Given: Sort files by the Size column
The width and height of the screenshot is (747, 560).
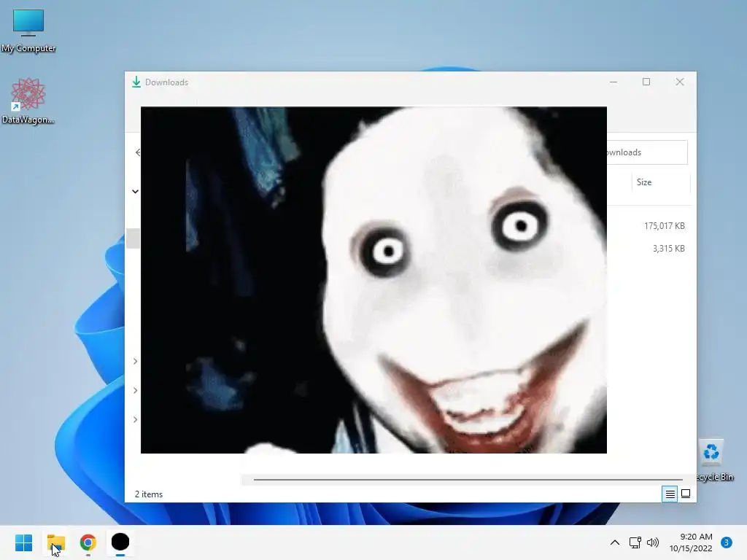Looking at the screenshot, I should (x=661, y=182).
